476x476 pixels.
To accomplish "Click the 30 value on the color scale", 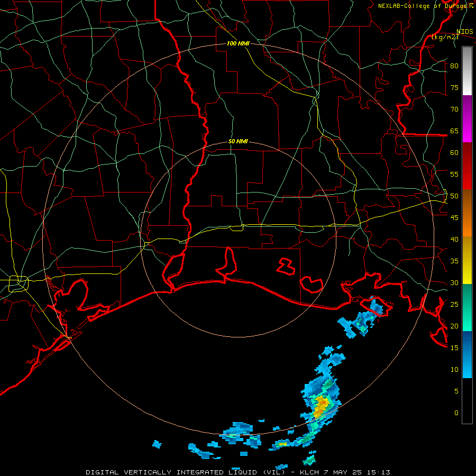I will coord(454,282).
